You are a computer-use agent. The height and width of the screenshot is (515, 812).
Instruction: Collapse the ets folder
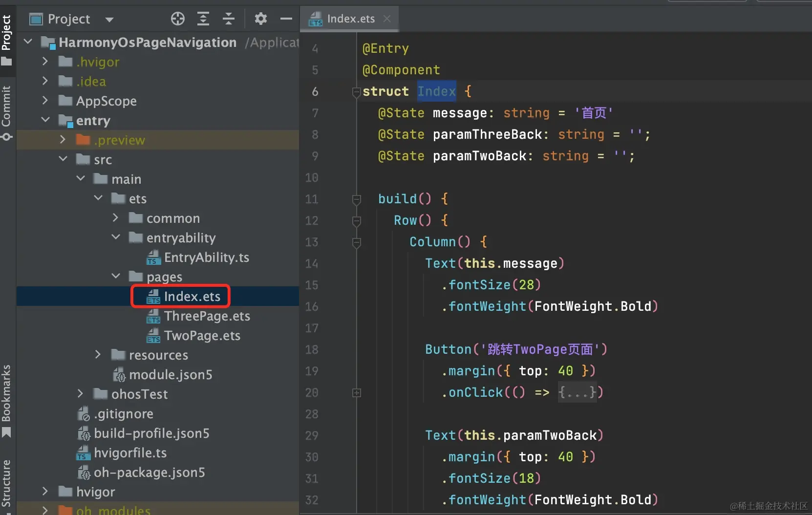pos(98,198)
